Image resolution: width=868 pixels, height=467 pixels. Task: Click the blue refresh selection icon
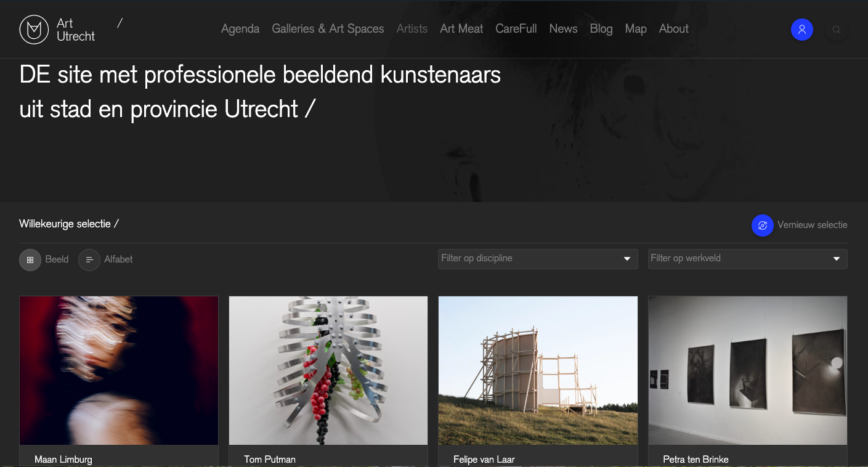pos(762,225)
